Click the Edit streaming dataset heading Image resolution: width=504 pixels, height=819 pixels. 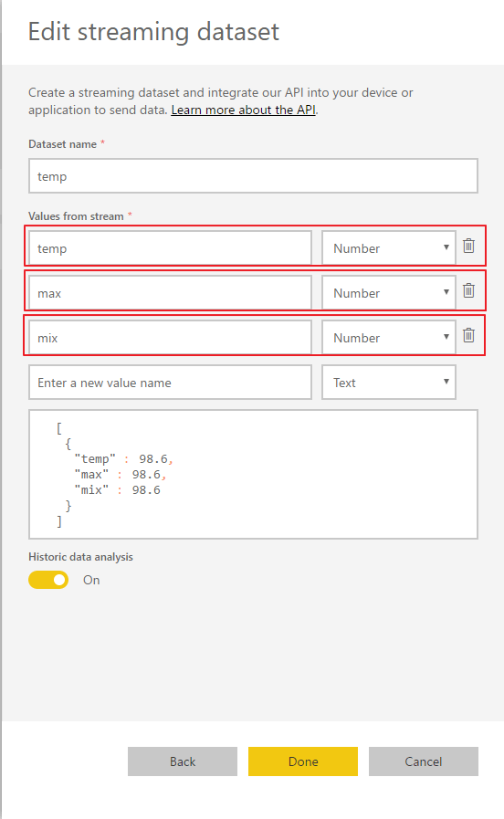click(153, 32)
